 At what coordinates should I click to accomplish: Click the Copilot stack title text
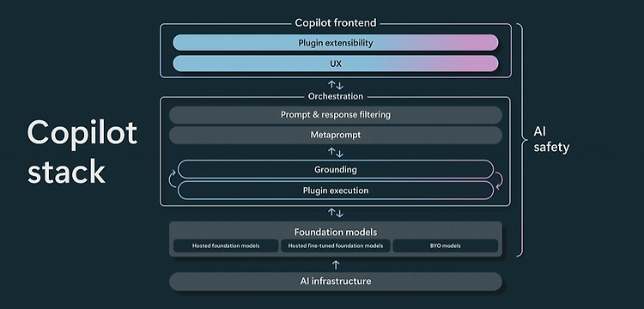point(82,152)
